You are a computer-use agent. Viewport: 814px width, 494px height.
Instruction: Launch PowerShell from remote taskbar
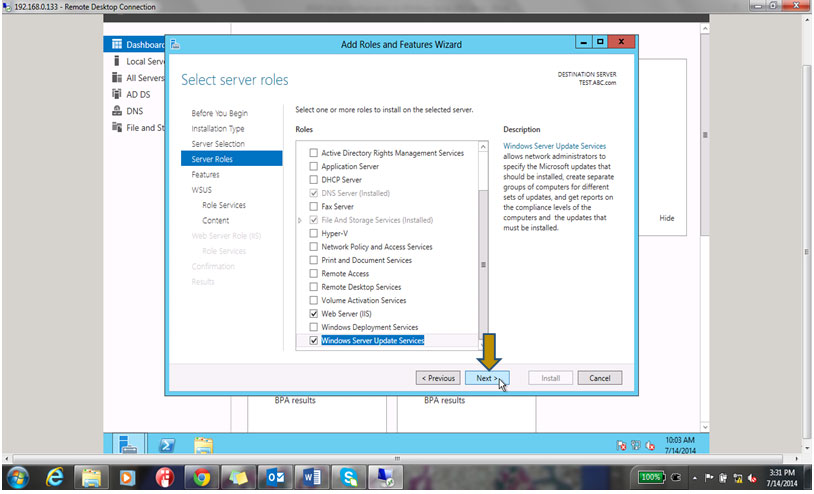click(x=167, y=445)
